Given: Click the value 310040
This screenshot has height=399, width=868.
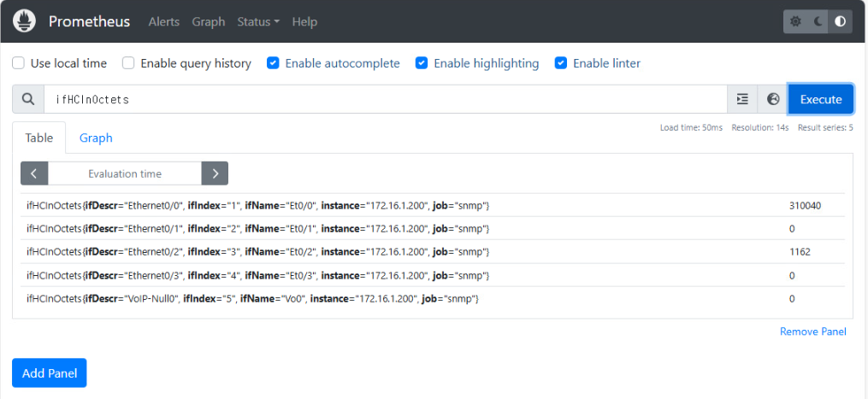Looking at the screenshot, I should click(x=805, y=205).
